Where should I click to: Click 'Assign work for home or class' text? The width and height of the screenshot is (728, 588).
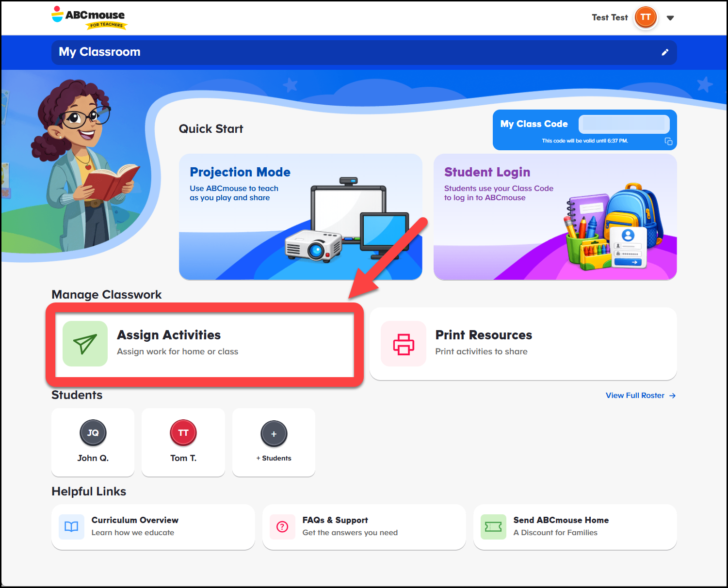pos(178,351)
